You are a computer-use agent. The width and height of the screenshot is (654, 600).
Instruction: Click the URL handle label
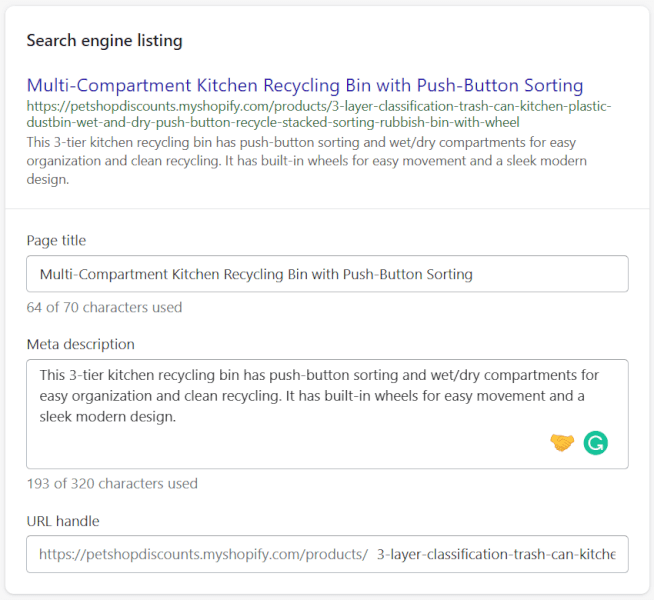click(63, 521)
